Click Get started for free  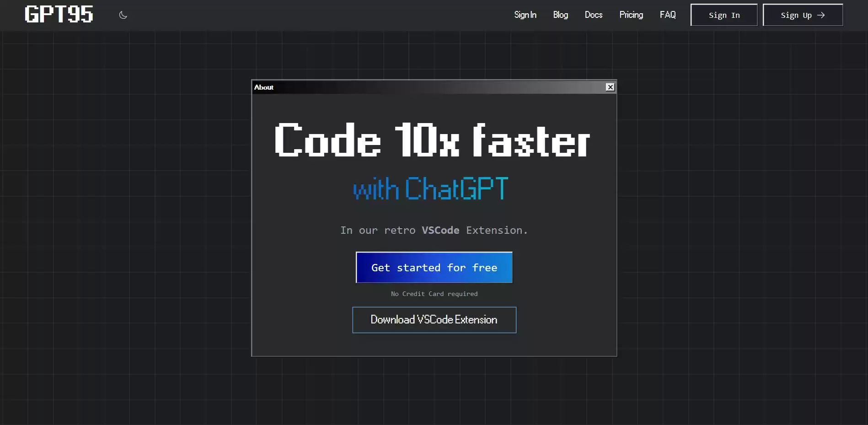(x=434, y=268)
